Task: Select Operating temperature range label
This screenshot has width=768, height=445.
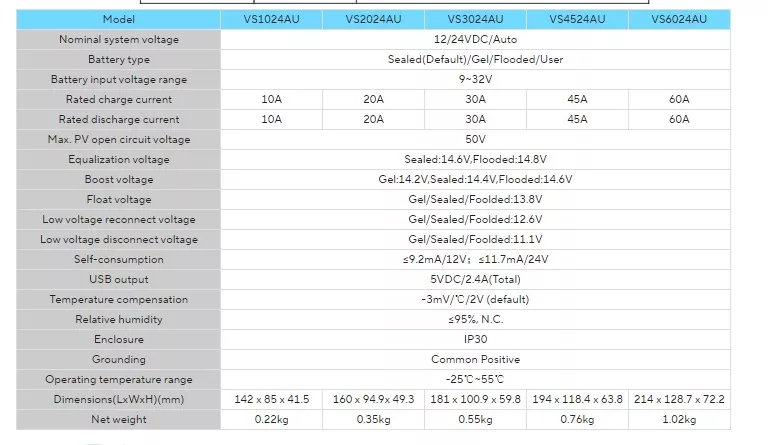Action: [x=119, y=380]
